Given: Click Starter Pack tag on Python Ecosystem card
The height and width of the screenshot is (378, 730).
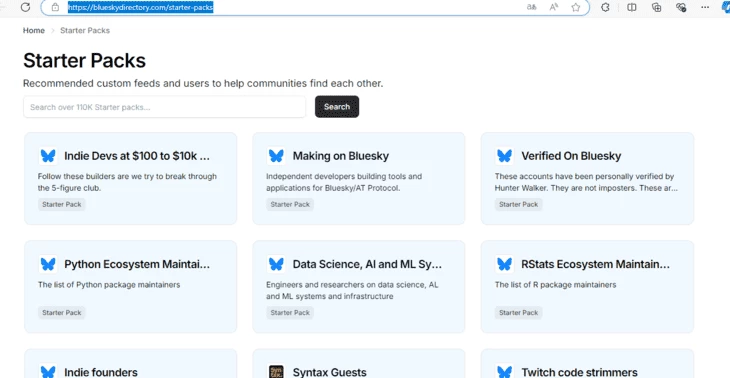Looking at the screenshot, I should [x=61, y=312].
